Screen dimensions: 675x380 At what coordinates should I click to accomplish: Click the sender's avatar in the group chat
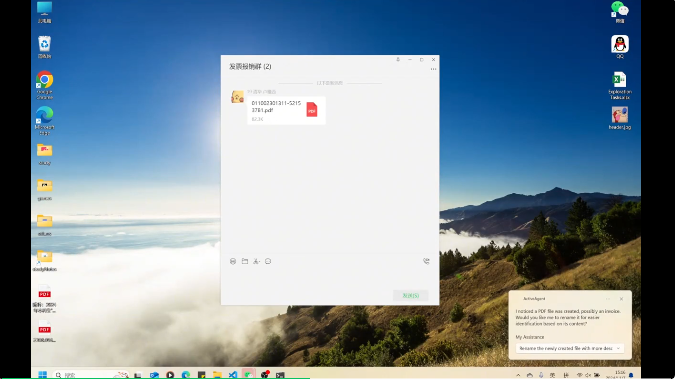click(x=237, y=97)
